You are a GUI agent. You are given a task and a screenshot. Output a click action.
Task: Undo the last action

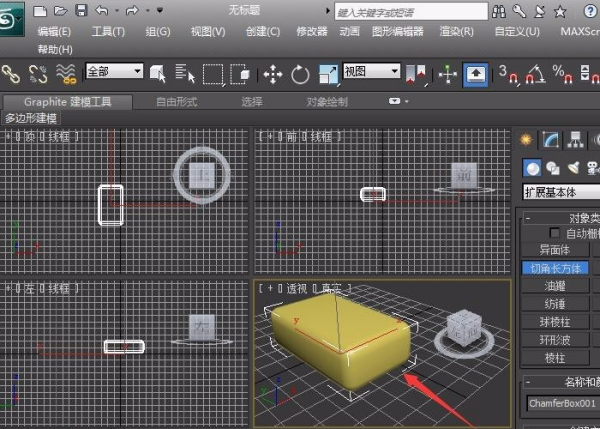tap(102, 11)
